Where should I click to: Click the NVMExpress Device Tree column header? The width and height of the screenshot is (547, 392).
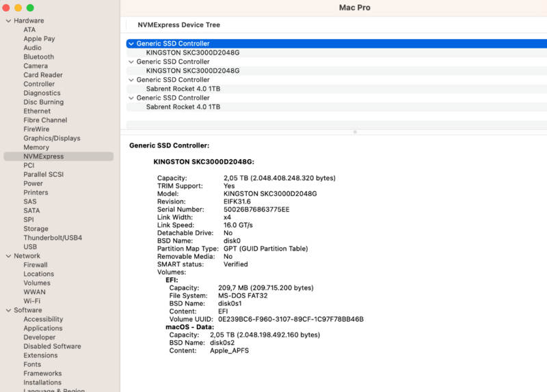178,25
